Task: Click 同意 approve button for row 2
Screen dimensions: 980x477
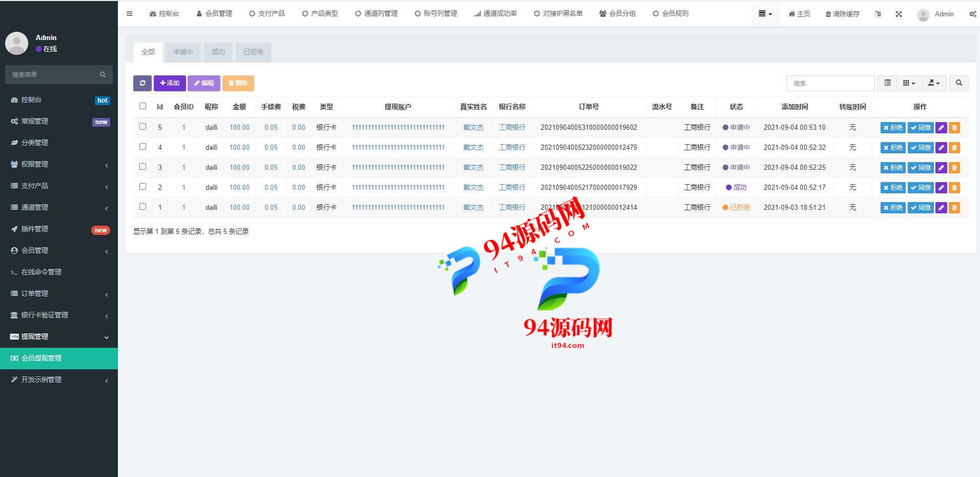Action: coord(921,188)
